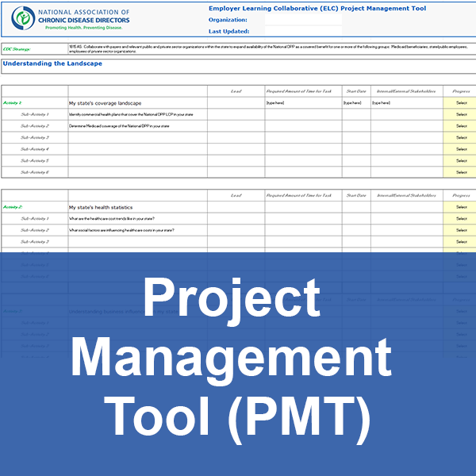Click 'Required Amount of Time for Task' header in Activity 2 table
Image resolution: width=476 pixels, height=476 pixels.
299,195
